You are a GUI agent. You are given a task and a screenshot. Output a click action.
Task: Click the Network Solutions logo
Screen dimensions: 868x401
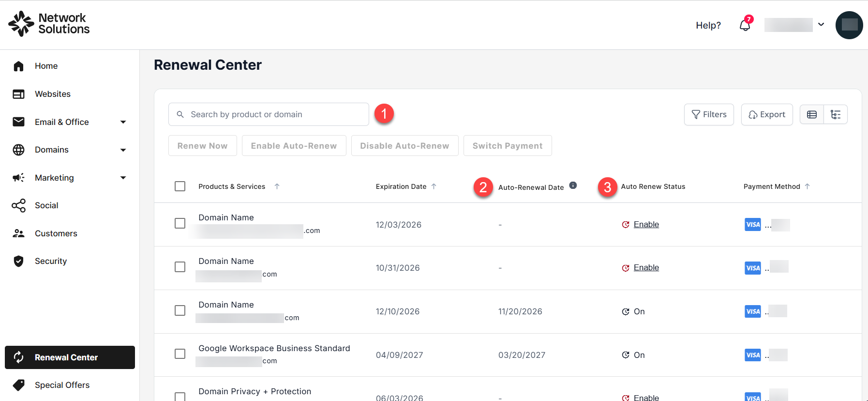point(49,24)
